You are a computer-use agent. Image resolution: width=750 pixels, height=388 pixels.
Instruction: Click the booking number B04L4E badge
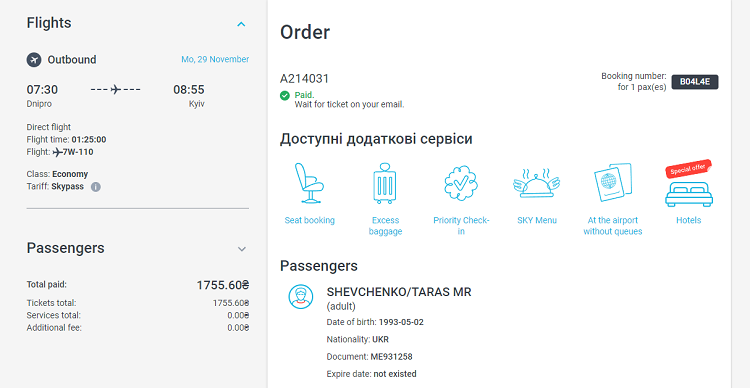point(695,82)
